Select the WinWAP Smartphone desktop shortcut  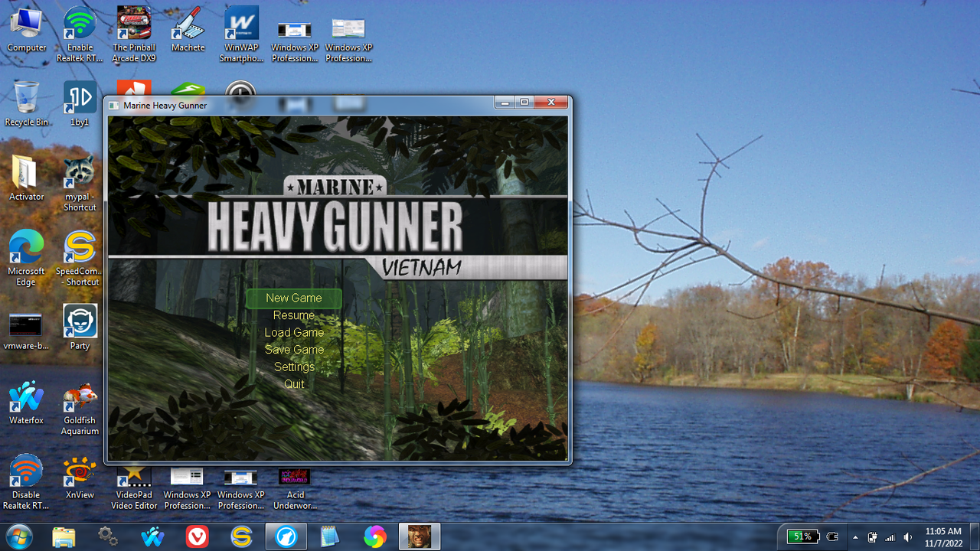click(242, 35)
